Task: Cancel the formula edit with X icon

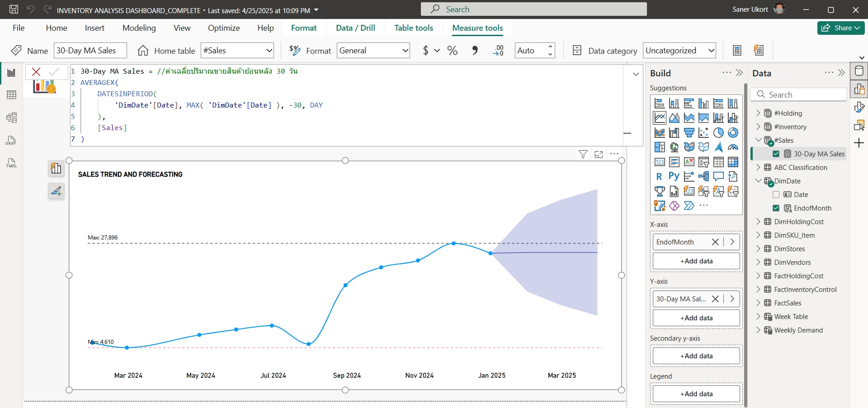Action: coord(36,72)
